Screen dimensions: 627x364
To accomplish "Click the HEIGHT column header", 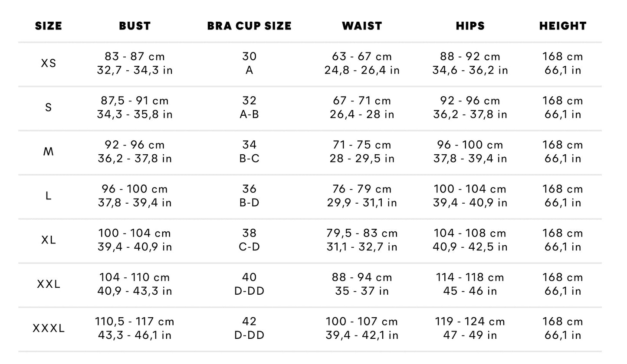I will (563, 26).
